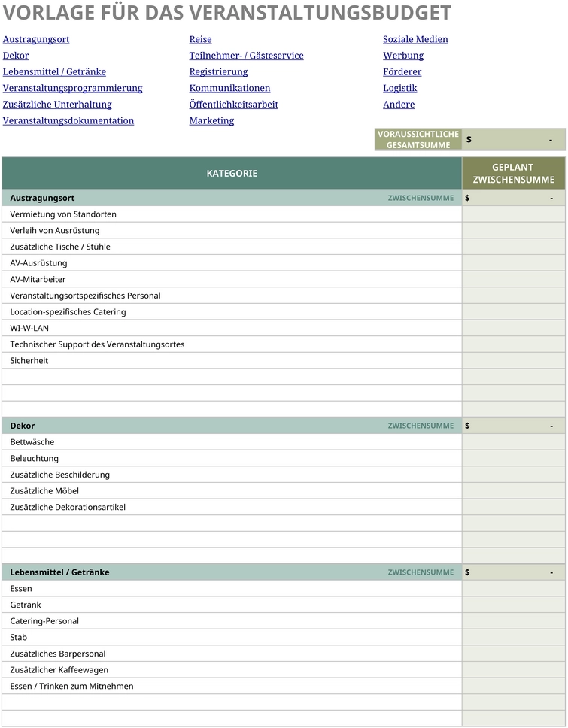This screenshot has height=728, width=568.
Task: Select the Zusätzliche Möbel row
Action: click(232, 491)
